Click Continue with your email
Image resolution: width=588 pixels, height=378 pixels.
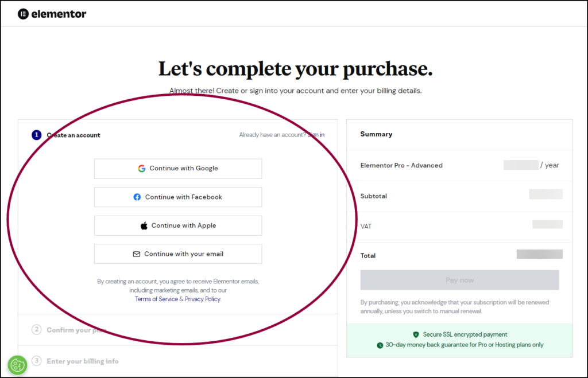[x=177, y=254]
